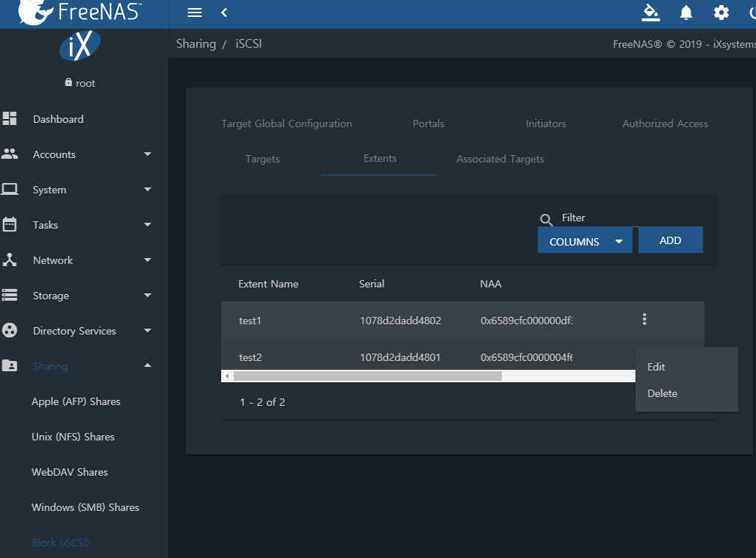Screen dimensions: 756x558
Task: Select the Extents tab
Action: tap(380, 159)
